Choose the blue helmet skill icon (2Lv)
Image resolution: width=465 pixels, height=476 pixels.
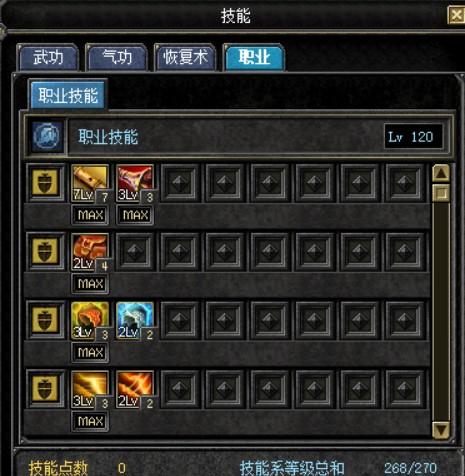135,321
